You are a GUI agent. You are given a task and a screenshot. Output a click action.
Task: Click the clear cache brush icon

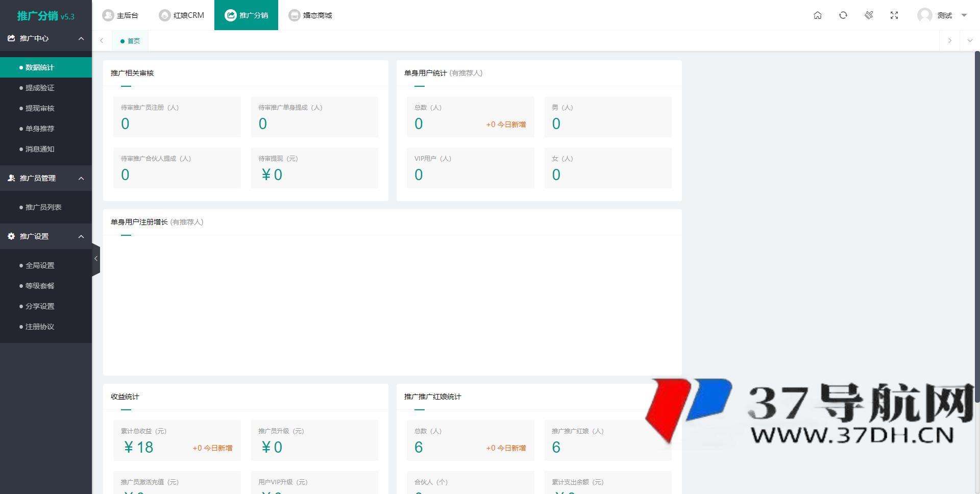(868, 15)
